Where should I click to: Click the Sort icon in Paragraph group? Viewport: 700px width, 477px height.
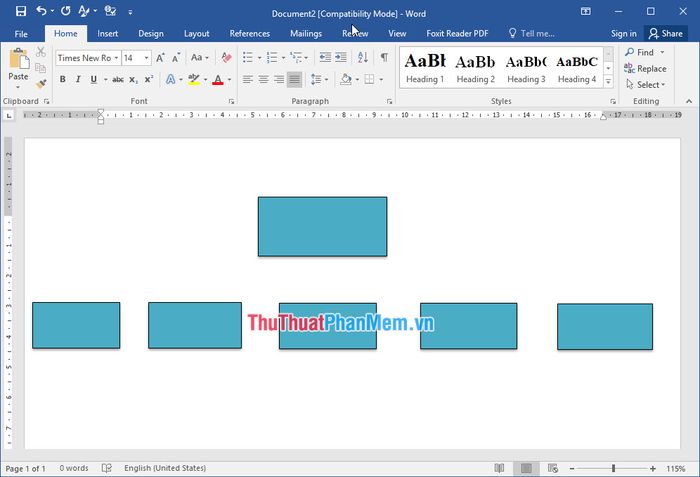[363, 58]
